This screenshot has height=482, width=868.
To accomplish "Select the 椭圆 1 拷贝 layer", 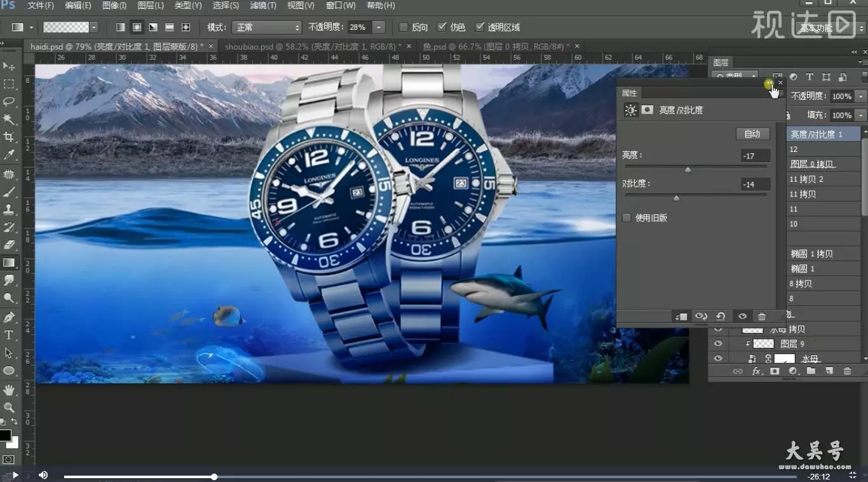I will coord(824,254).
